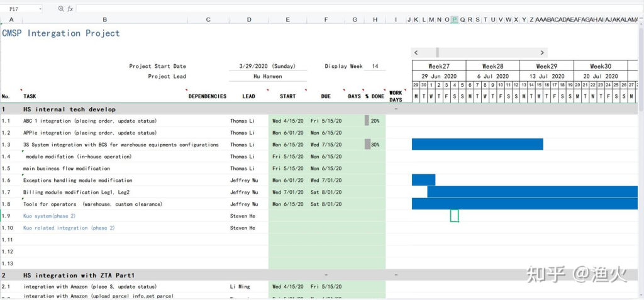
Task: Select column B header
Action: point(104,19)
